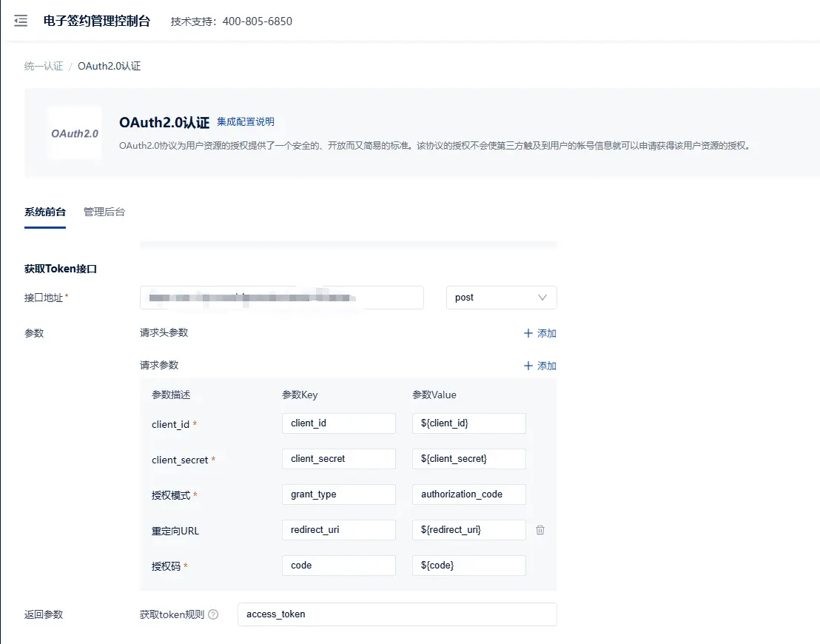
Task: Go to 统一认证 breadcrumb
Action: [x=44, y=66]
